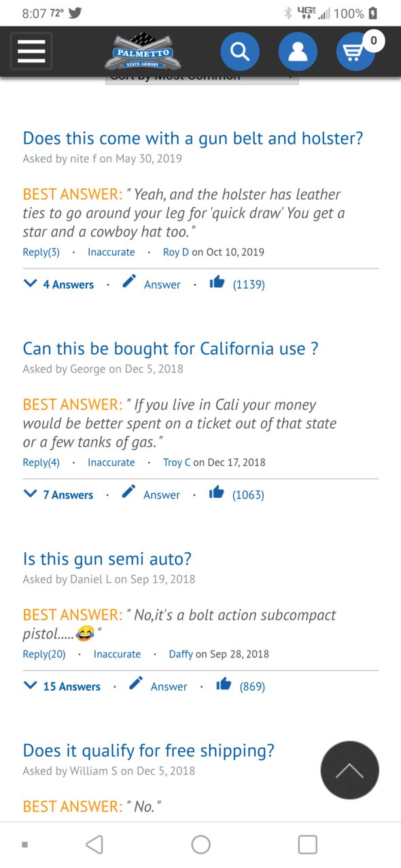Image resolution: width=401 pixels, height=868 pixels.
Task: Tap Android back navigation button
Action: [x=95, y=844]
